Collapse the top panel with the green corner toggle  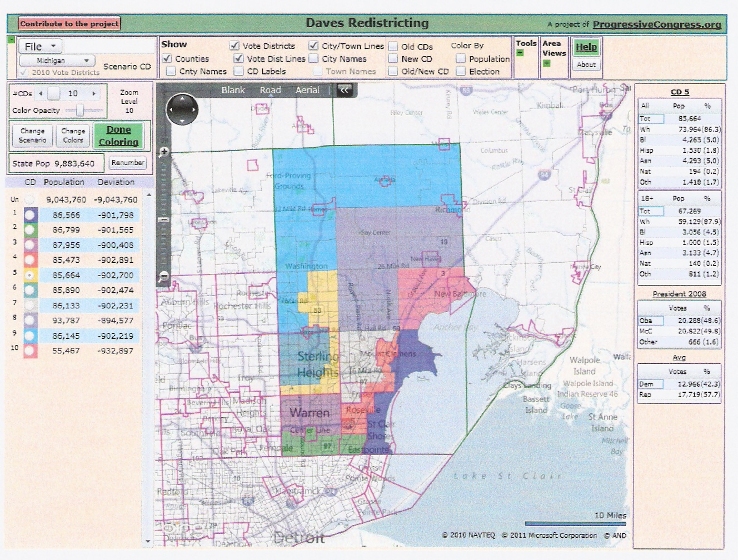pyautogui.click(x=11, y=39)
